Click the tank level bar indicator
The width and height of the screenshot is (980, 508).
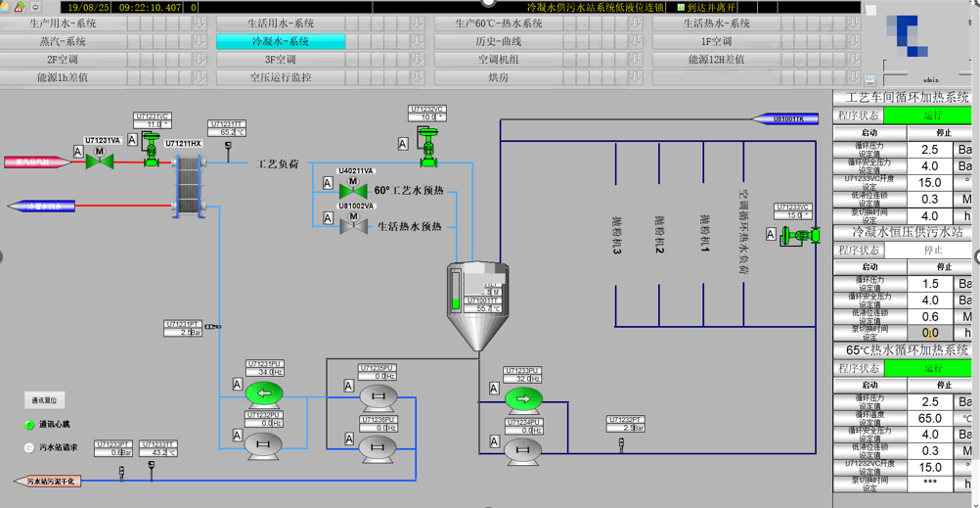click(456, 291)
